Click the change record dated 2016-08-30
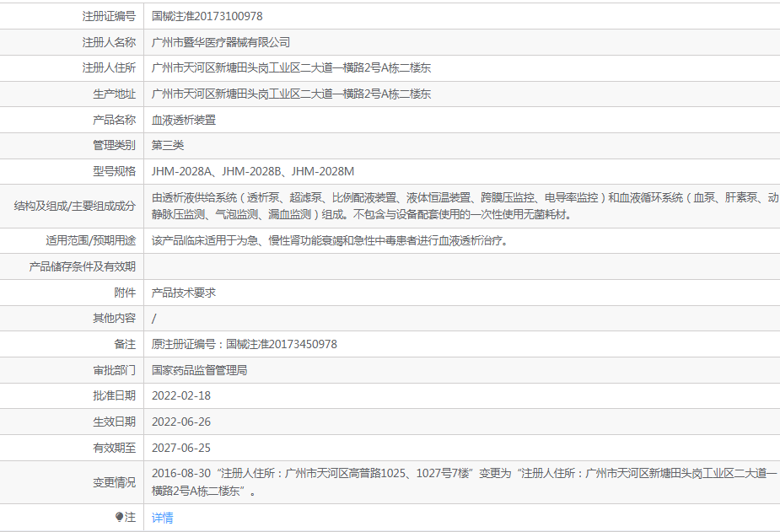This screenshot has width=780, height=532. (464, 482)
